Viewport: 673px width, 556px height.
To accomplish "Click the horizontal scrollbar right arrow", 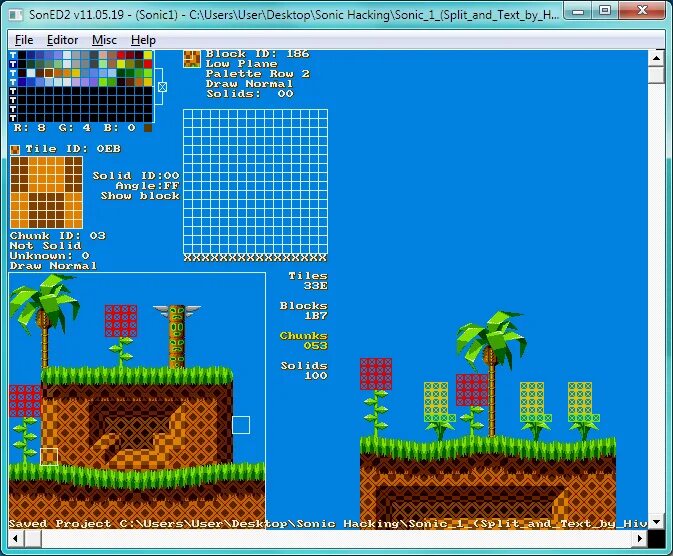I will [x=640, y=538].
